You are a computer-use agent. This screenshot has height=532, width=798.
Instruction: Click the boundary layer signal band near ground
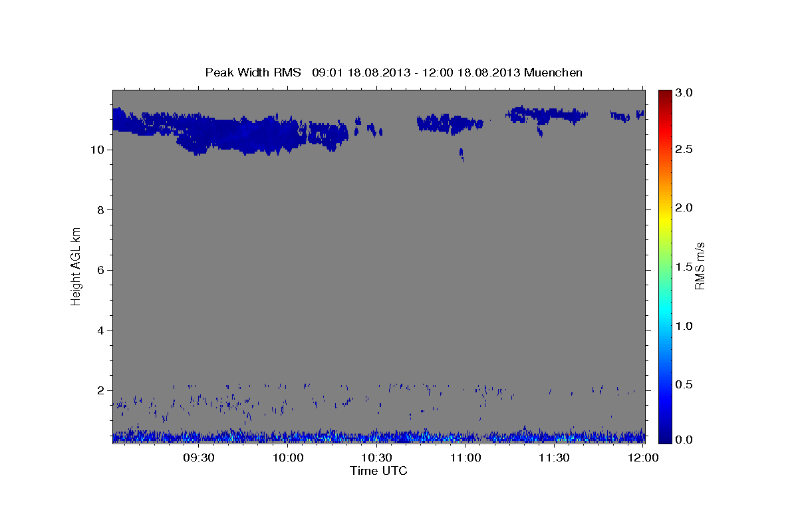(378, 436)
